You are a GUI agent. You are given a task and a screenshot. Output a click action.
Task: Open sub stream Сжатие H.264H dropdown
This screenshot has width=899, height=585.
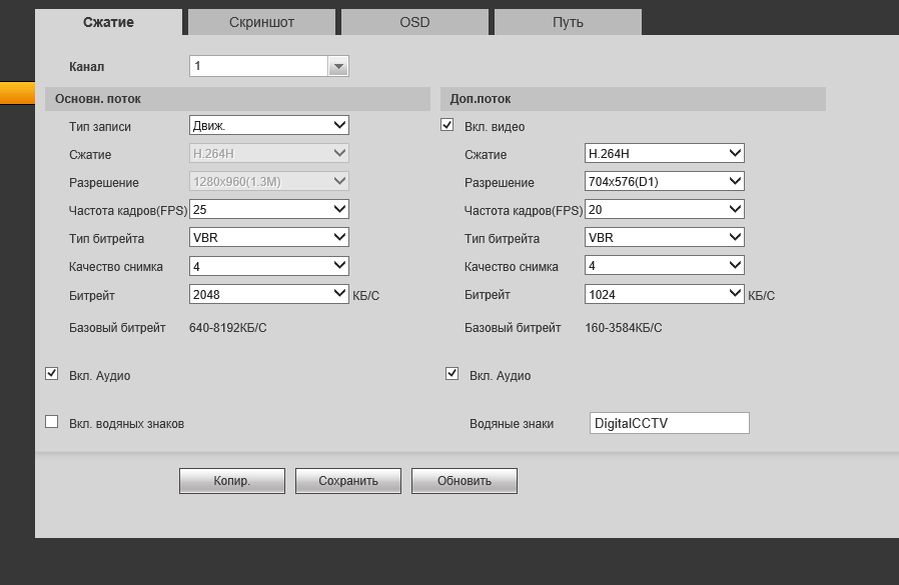pyautogui.click(x=665, y=153)
